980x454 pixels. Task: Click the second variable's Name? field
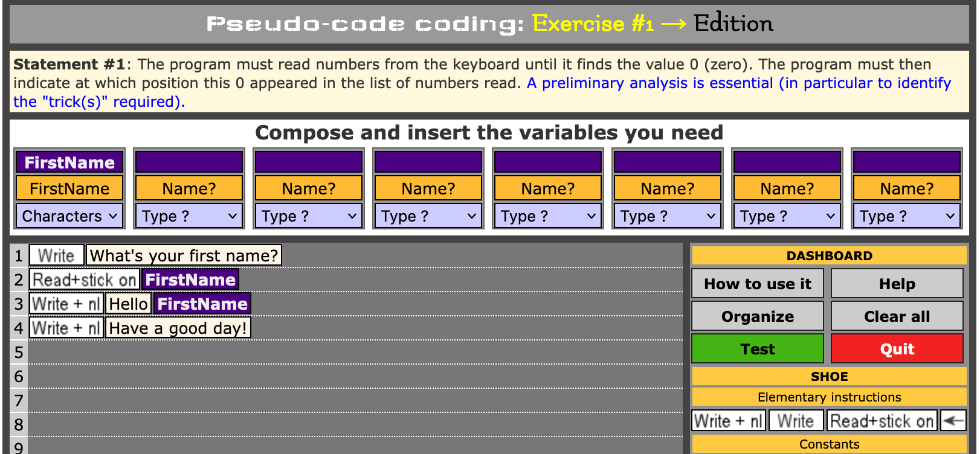click(189, 188)
